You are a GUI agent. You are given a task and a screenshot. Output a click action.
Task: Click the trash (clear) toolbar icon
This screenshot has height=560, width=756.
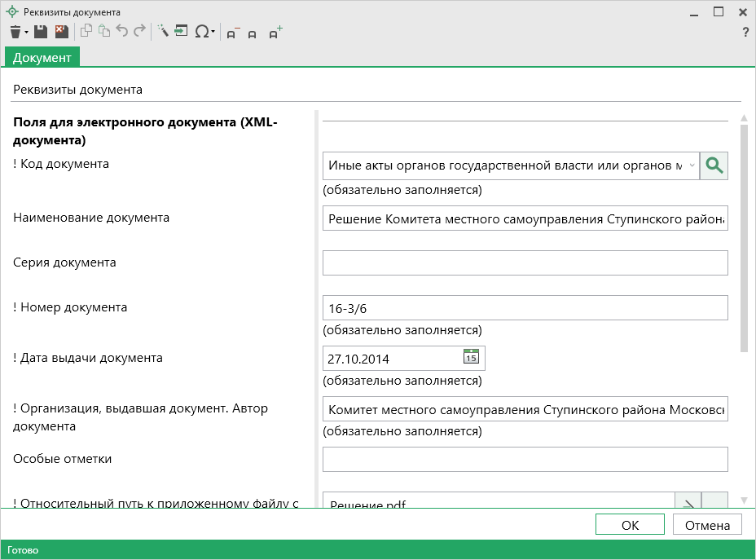tap(15, 32)
